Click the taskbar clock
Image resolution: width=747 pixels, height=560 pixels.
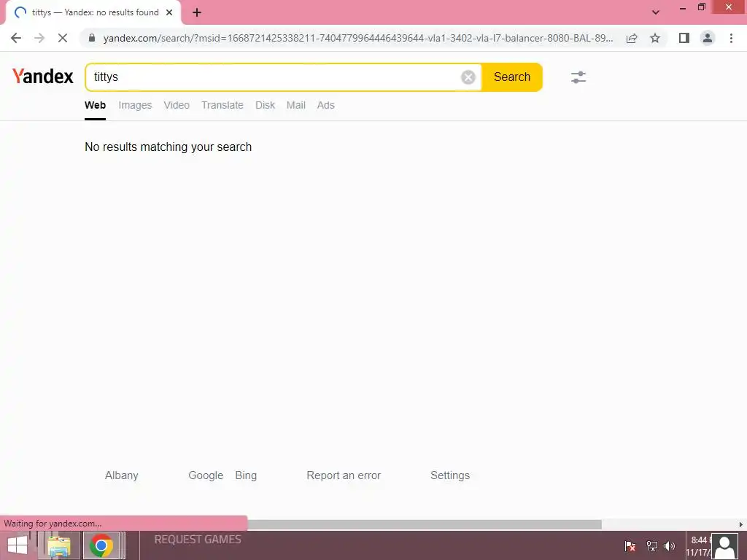698,546
